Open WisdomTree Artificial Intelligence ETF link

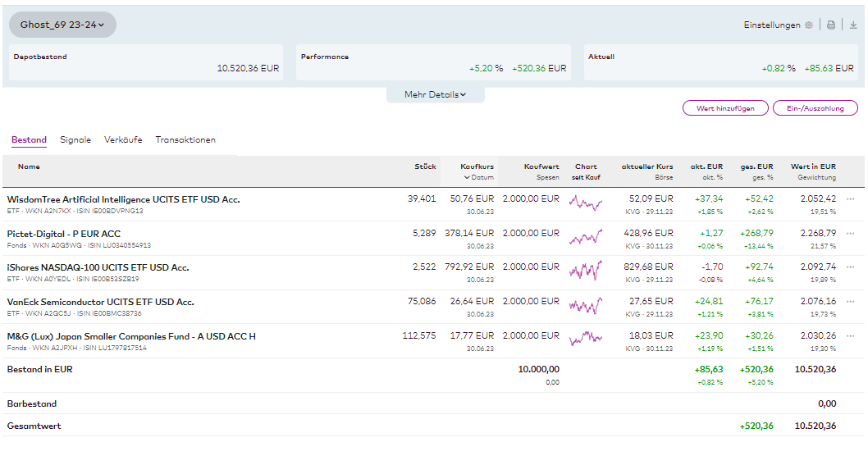click(x=123, y=199)
